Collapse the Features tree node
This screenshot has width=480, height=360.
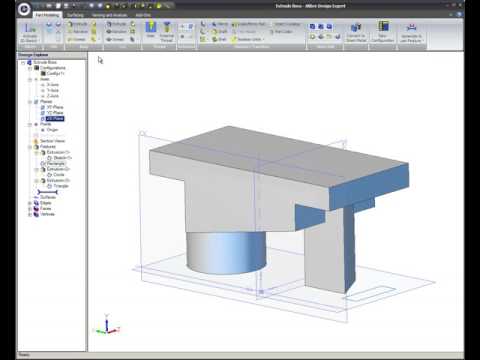point(30,147)
